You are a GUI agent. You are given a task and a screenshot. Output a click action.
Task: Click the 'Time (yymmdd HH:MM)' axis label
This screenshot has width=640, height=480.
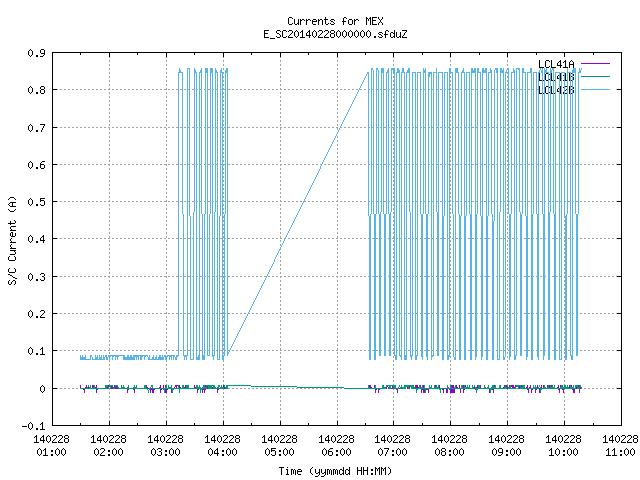pyautogui.click(x=335, y=471)
